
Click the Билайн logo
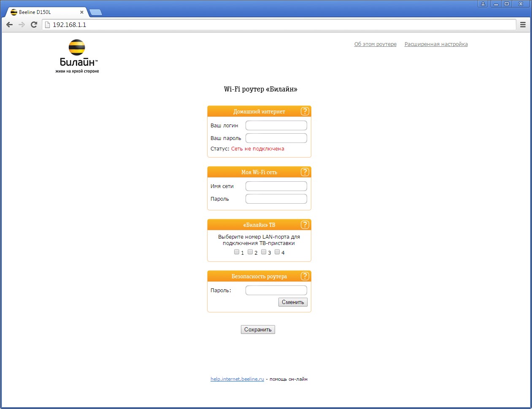pos(77,56)
